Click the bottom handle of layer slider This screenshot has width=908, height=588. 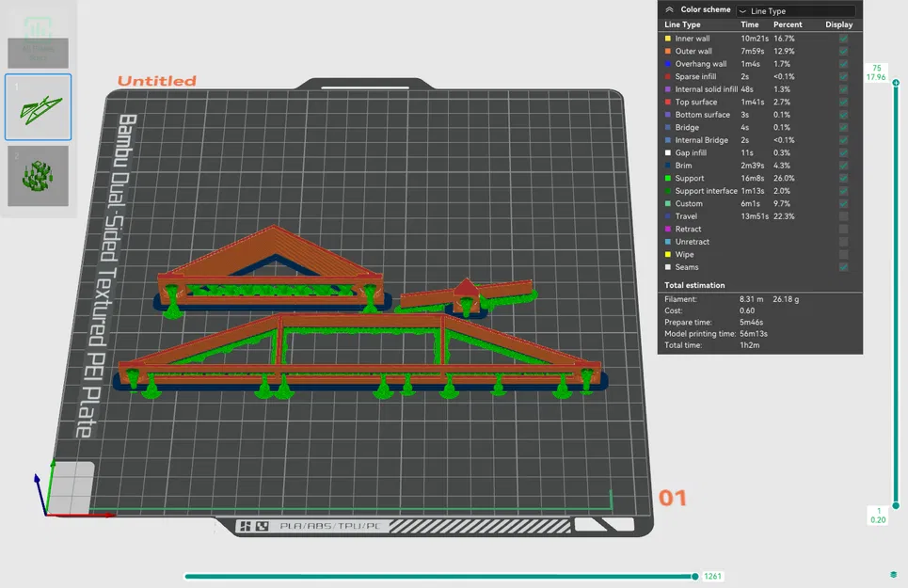pyautogui.click(x=896, y=506)
